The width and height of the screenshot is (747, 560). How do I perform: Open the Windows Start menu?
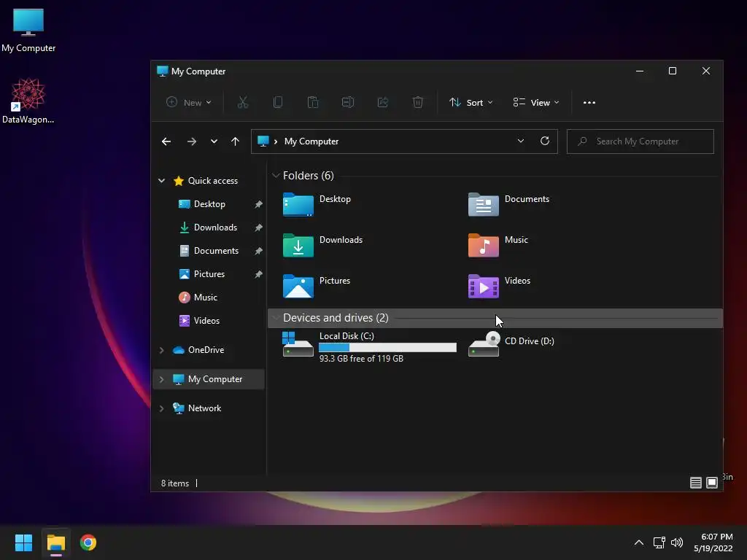(x=23, y=542)
